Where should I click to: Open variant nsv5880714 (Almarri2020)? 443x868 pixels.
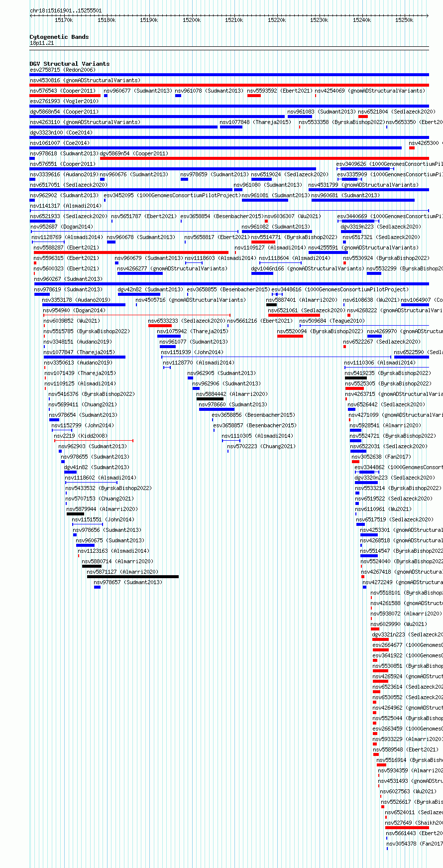pyautogui.click(x=117, y=561)
